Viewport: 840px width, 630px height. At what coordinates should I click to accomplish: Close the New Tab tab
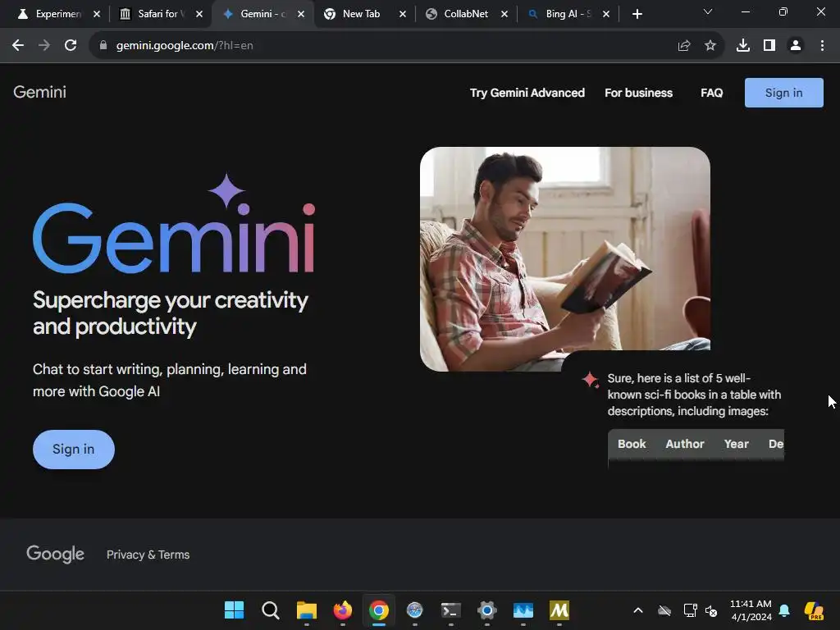coord(403,14)
